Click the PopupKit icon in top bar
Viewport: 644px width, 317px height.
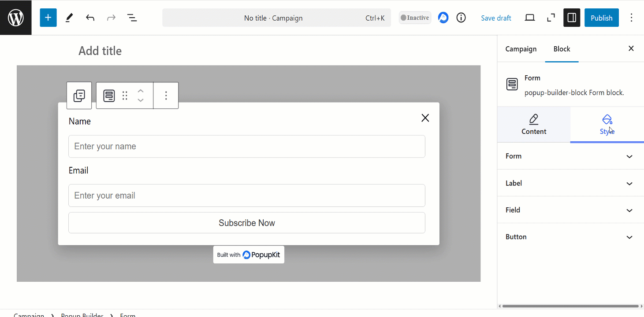tap(443, 18)
